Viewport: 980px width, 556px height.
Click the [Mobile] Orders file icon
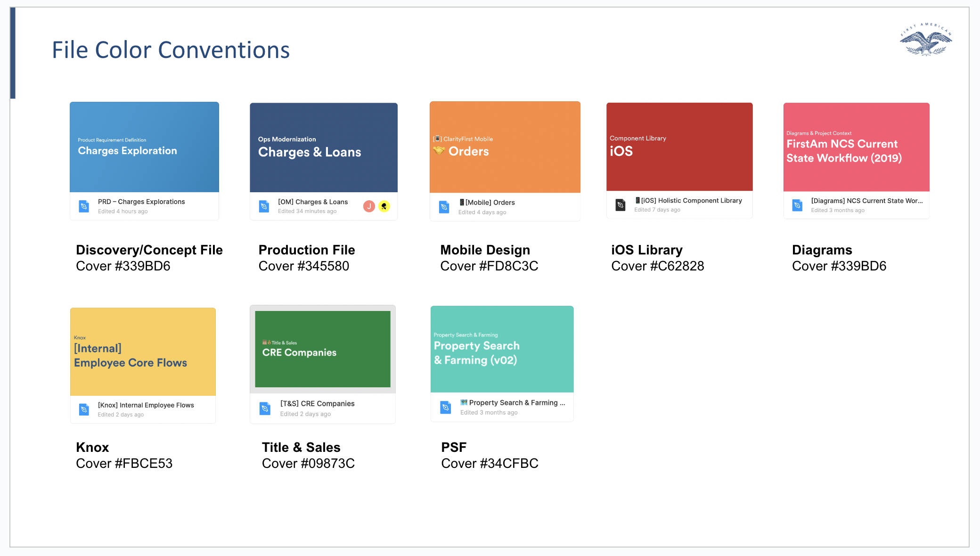click(x=444, y=207)
